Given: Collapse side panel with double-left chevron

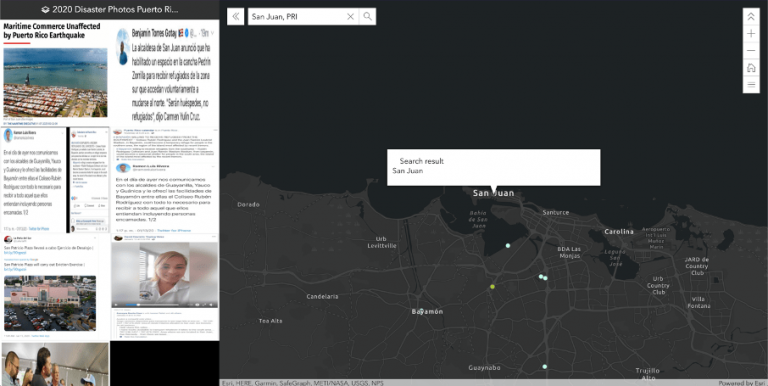Looking at the screenshot, I should click(236, 17).
